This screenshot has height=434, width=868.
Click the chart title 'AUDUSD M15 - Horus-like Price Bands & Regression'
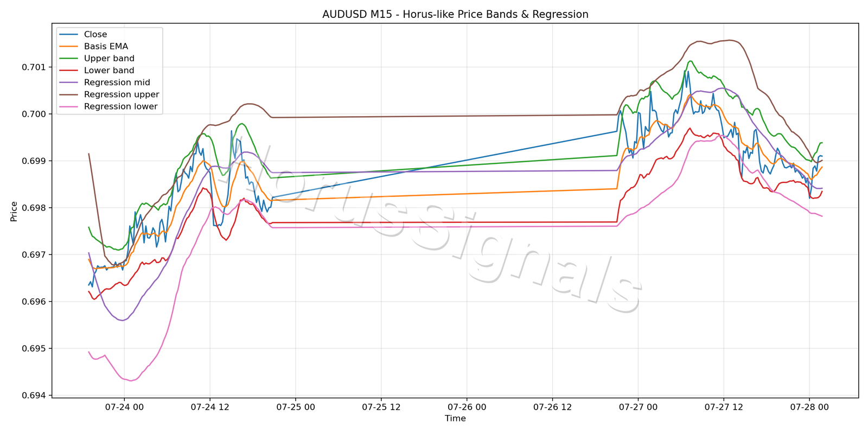[455, 15]
